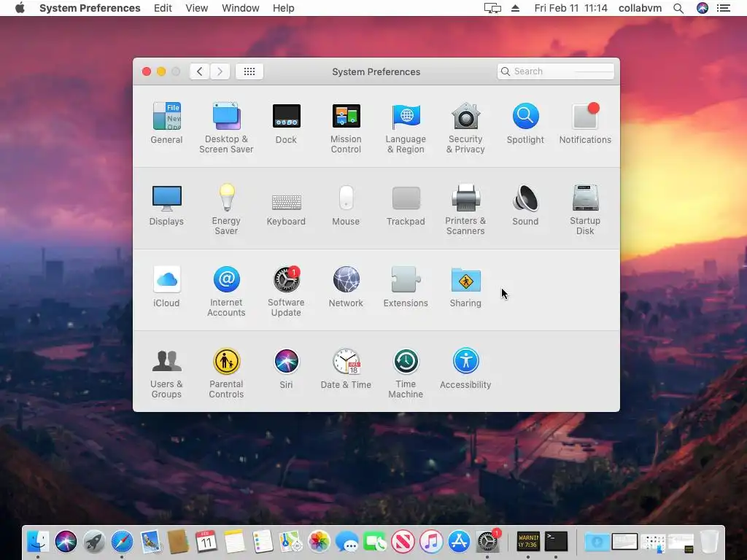Open the Spotlight preferences pane
The width and height of the screenshot is (747, 560).
[x=525, y=123]
